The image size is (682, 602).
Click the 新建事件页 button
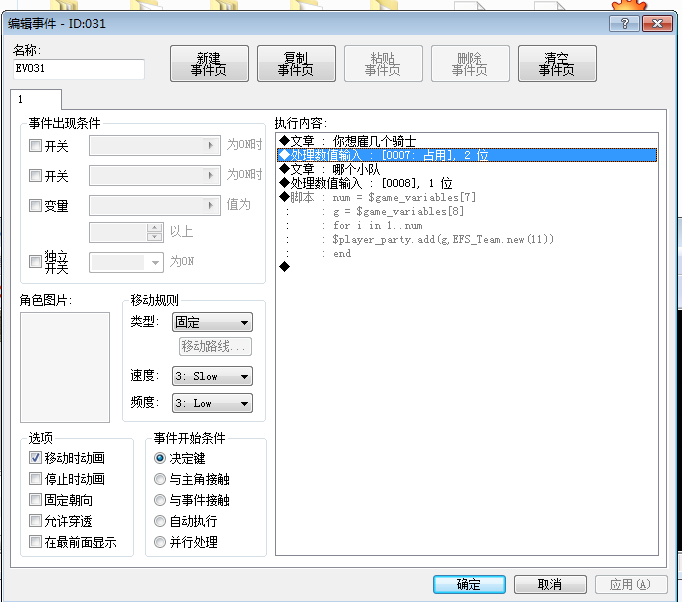[209, 64]
